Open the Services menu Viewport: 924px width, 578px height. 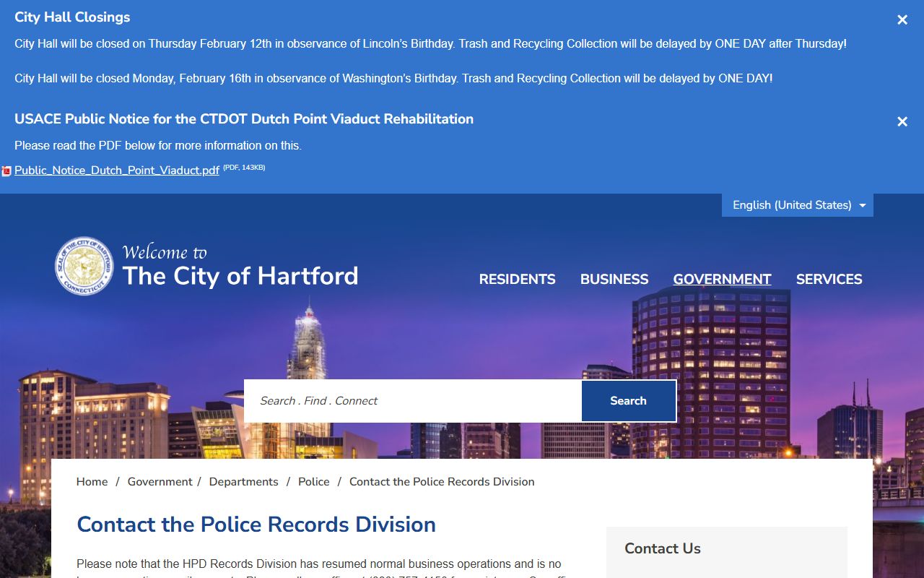[x=829, y=280]
